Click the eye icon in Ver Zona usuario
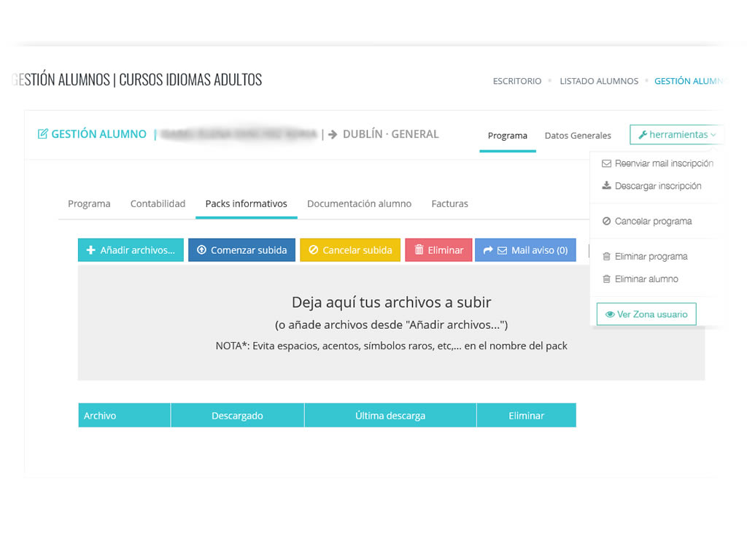 click(610, 315)
